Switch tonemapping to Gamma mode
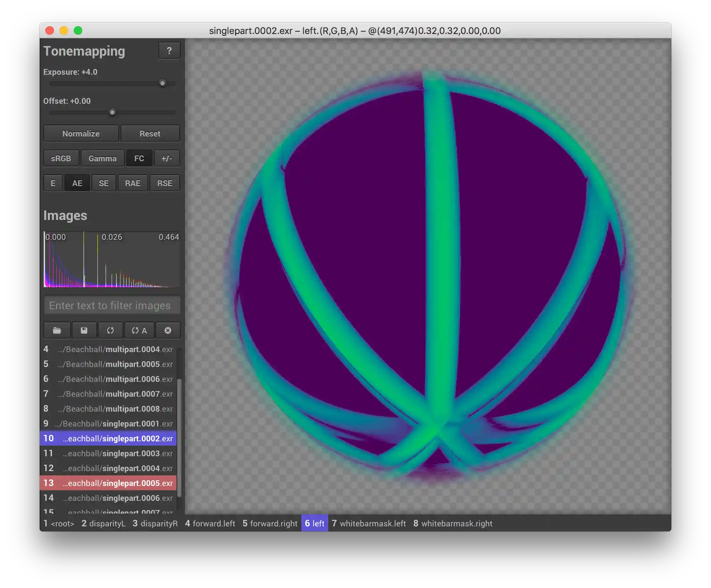The image size is (711, 588). tap(102, 158)
